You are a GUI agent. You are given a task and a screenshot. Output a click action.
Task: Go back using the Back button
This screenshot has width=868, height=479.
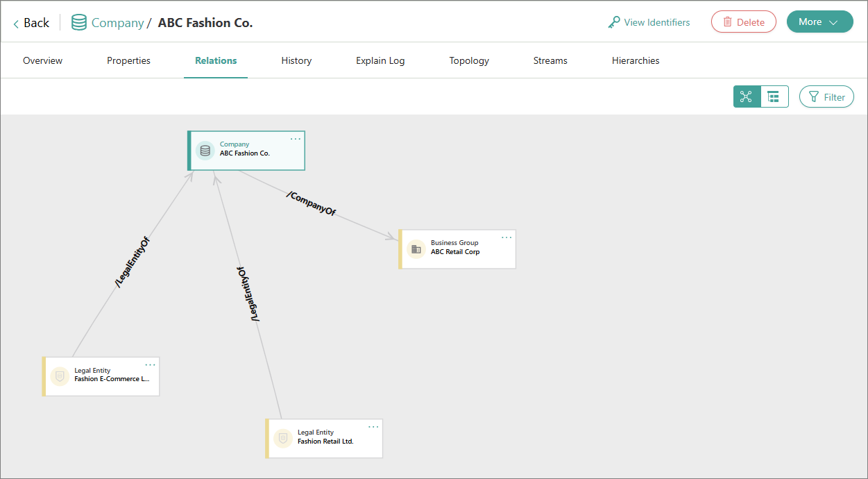31,23
